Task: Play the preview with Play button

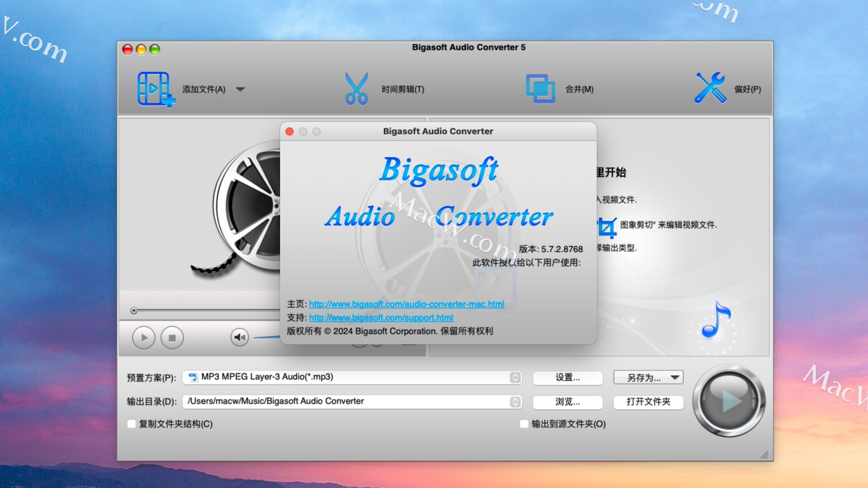Action: tap(144, 338)
